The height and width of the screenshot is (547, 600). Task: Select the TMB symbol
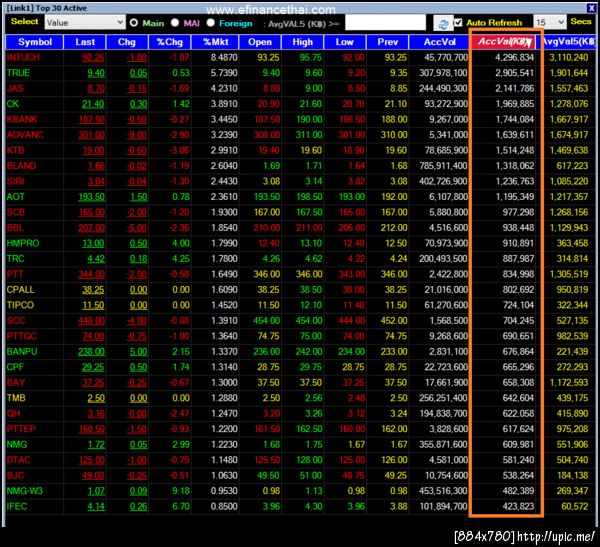tap(16, 398)
